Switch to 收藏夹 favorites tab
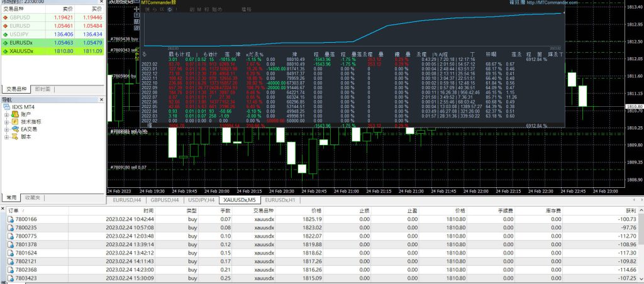Screen dimensions: 644x284 pyautogui.click(x=32, y=198)
